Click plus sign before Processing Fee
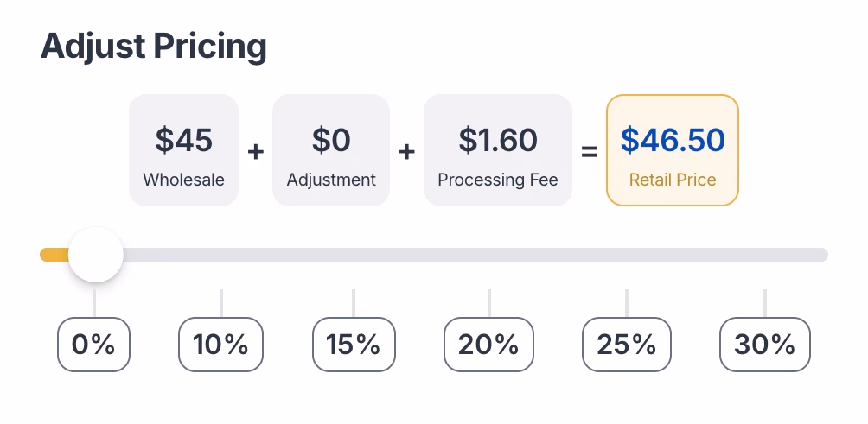 point(406,152)
